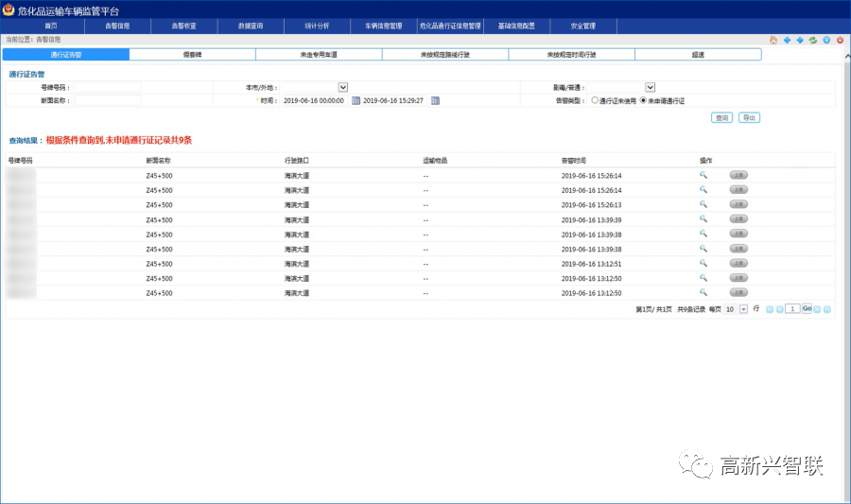Click the orange home icon in toolbar

point(773,40)
